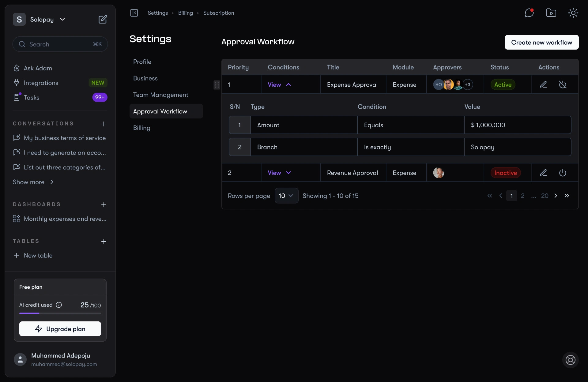The width and height of the screenshot is (588, 382).
Task: Activate the Revenue Approval workflow power toggle
Action: point(563,172)
